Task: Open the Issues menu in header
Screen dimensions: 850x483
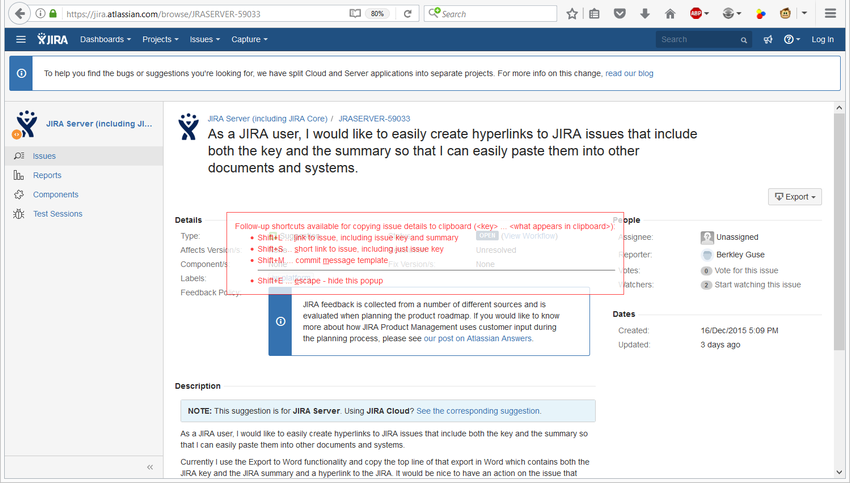Action: click(x=204, y=39)
